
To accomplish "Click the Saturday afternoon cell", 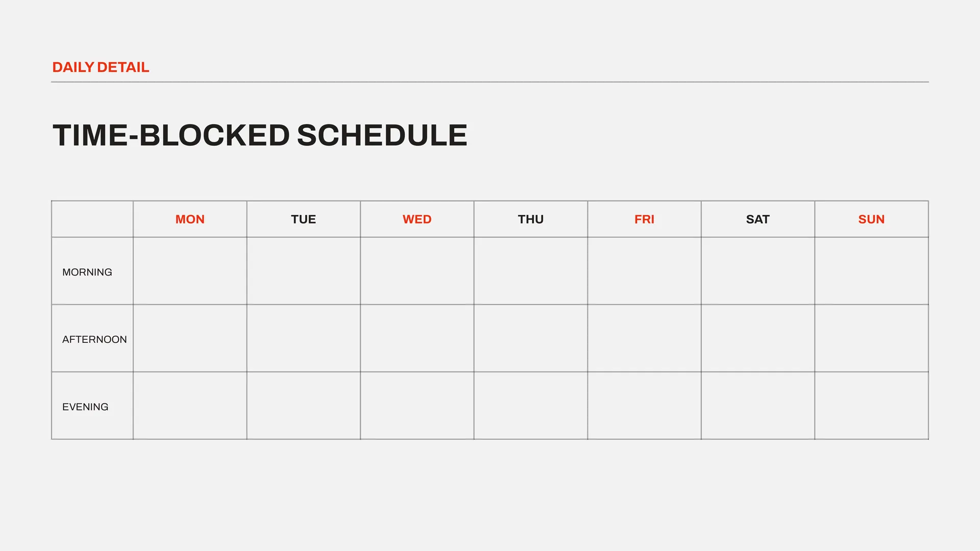I will [757, 338].
